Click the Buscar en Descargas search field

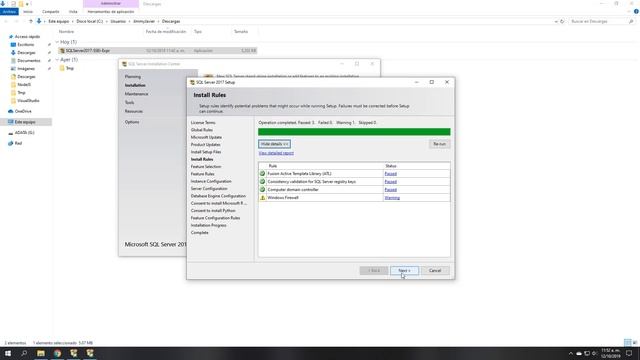[x=601, y=21]
